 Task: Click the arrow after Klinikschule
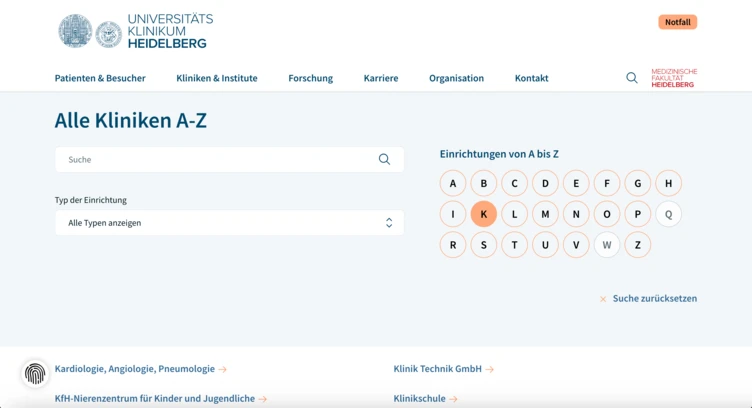pos(453,399)
